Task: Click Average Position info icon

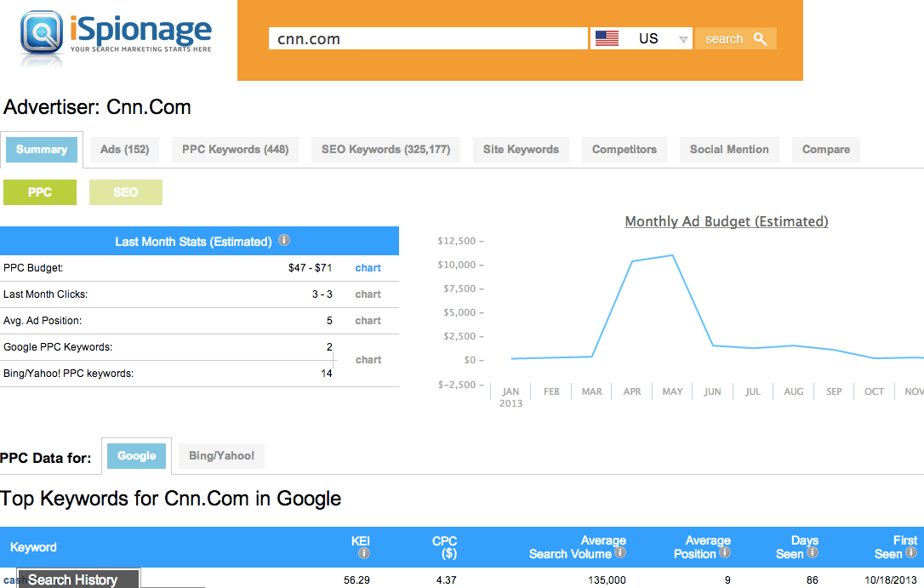Action: 724,553
